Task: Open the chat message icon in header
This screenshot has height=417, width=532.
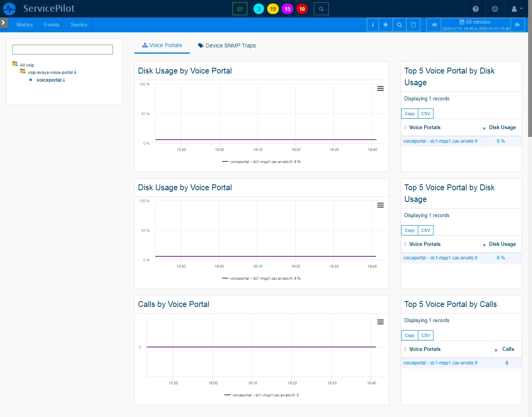Action: tap(240, 9)
